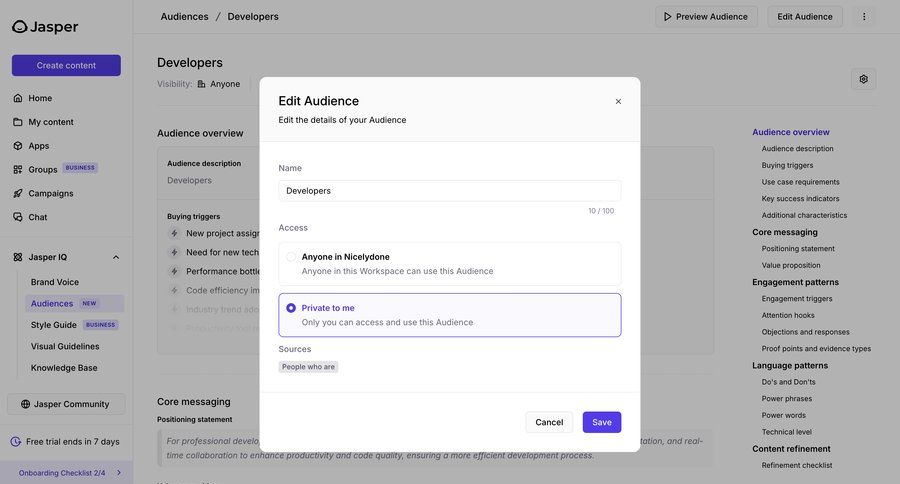Click the Campaigns rocket icon
This screenshot has width=900, height=484.
(x=18, y=193)
